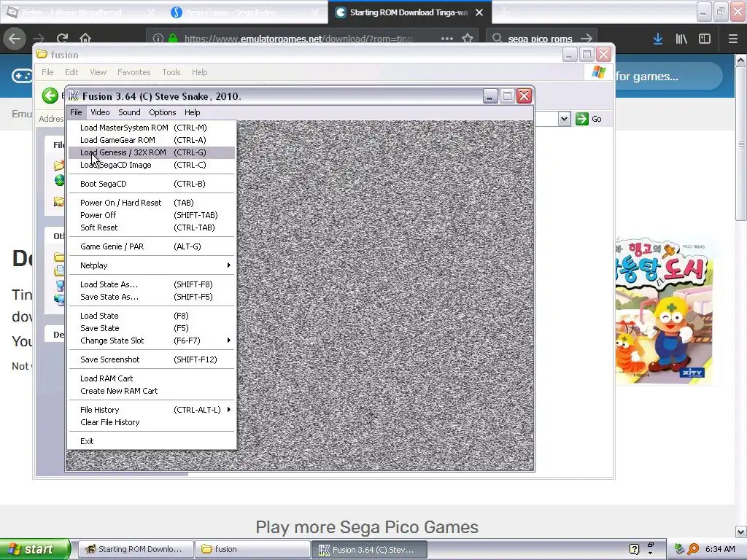Select Save Screenshot menu entry
Image resolution: width=747 pixels, height=560 pixels.
click(152, 359)
